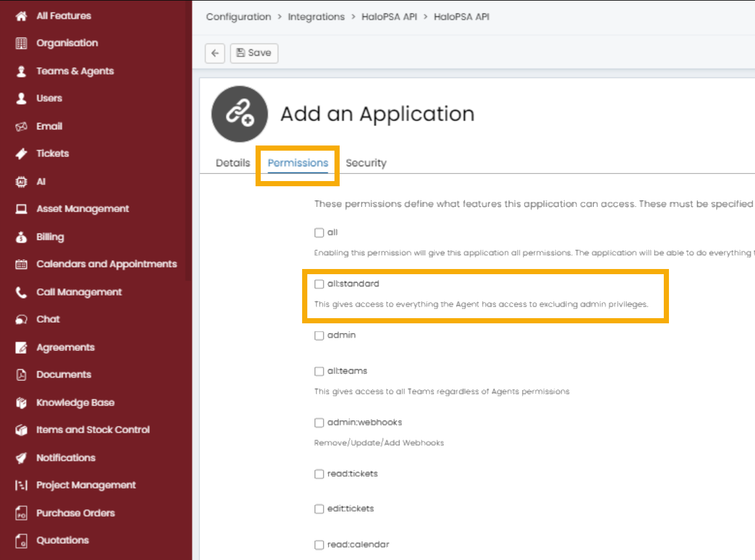Select the Knowledge Base icon
This screenshot has width=755, height=560.
[x=21, y=403]
